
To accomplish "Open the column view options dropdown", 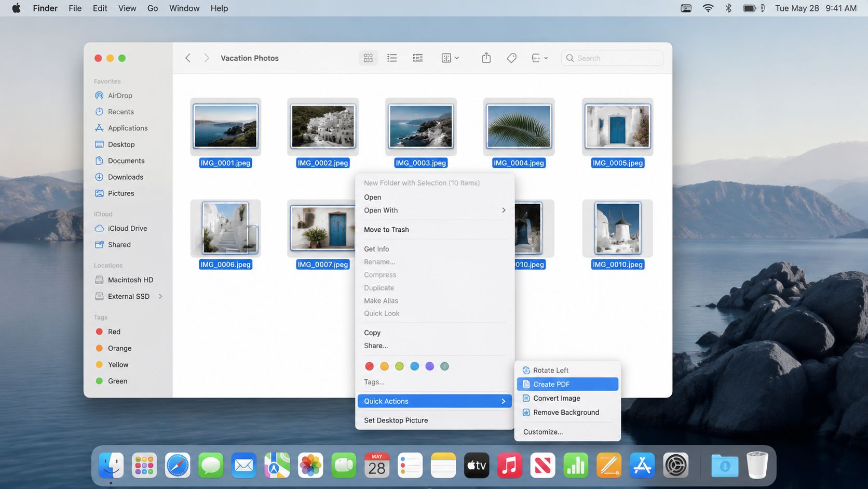I will (450, 58).
